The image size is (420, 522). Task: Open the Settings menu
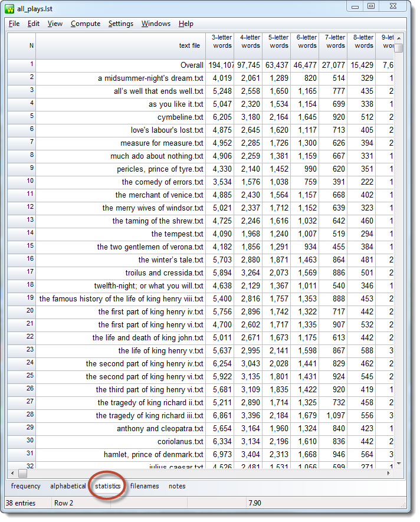tap(120, 24)
